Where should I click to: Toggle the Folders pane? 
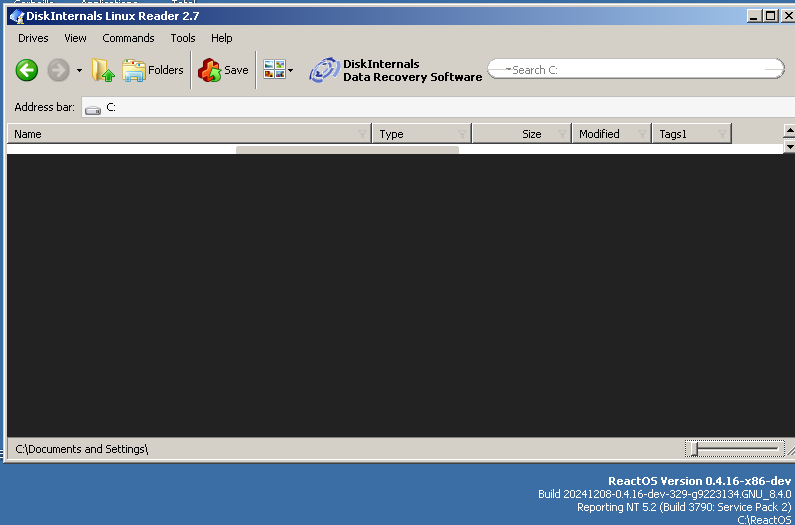(x=153, y=70)
